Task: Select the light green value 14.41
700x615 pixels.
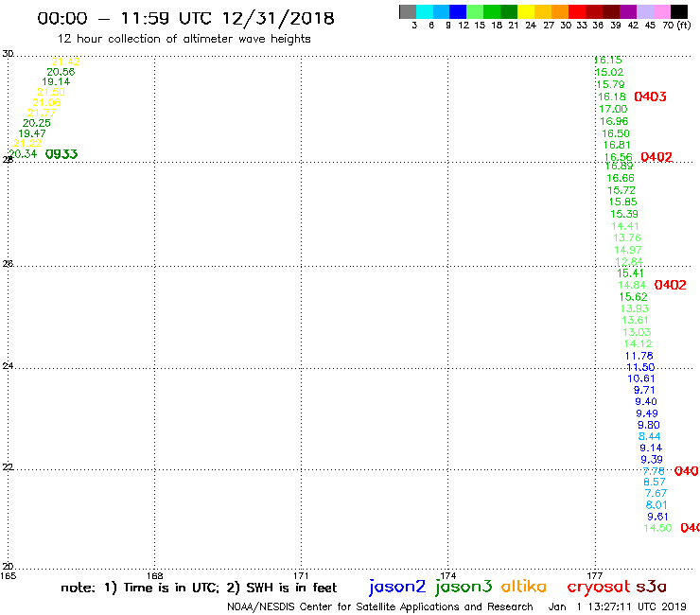Action: pyautogui.click(x=625, y=226)
